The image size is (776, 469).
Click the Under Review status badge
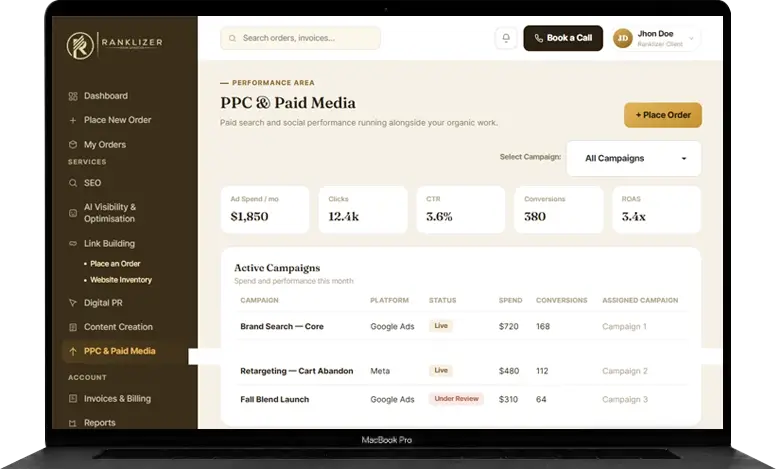click(x=456, y=399)
